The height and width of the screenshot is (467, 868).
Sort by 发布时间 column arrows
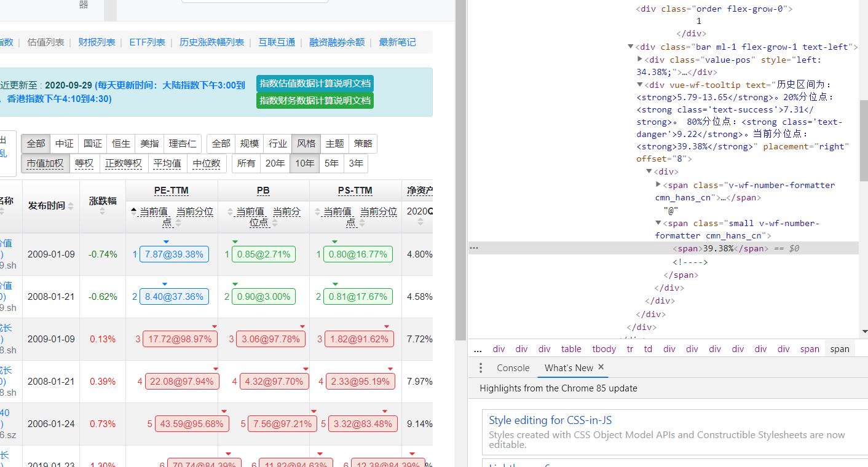point(71,206)
